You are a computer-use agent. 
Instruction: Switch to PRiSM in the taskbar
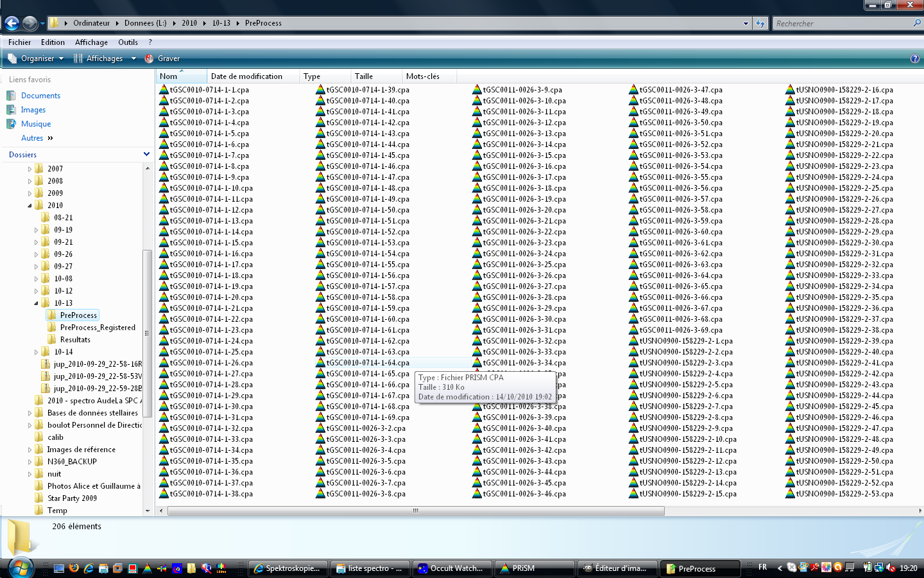click(x=535, y=568)
